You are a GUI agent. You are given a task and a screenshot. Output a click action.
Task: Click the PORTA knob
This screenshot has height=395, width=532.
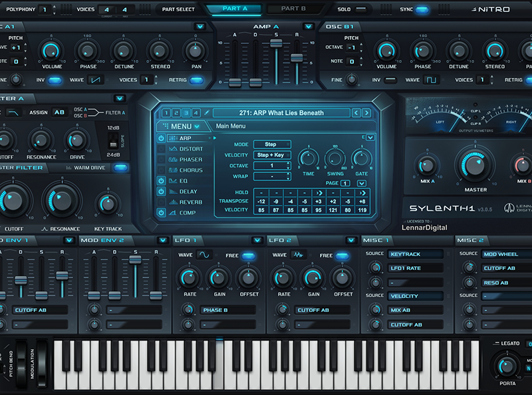(x=507, y=366)
